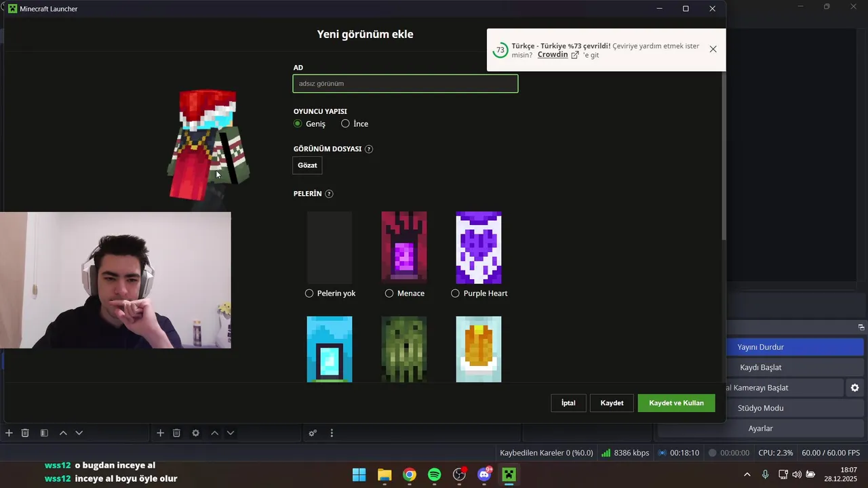Screen dimensions: 868x488
Task: Click the help icon beside GÖRÜNÜM DOSYASI
Action: tap(369, 149)
